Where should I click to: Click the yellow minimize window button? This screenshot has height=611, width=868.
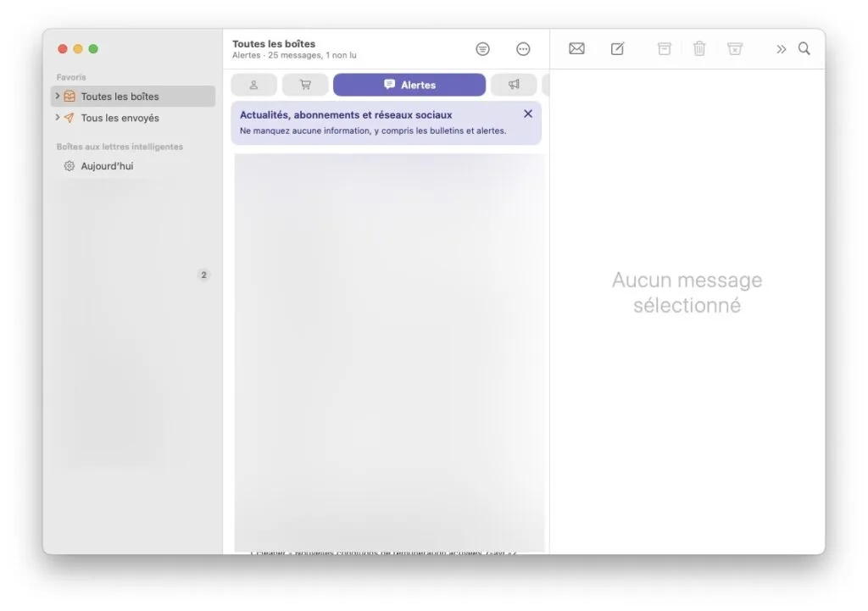78,49
